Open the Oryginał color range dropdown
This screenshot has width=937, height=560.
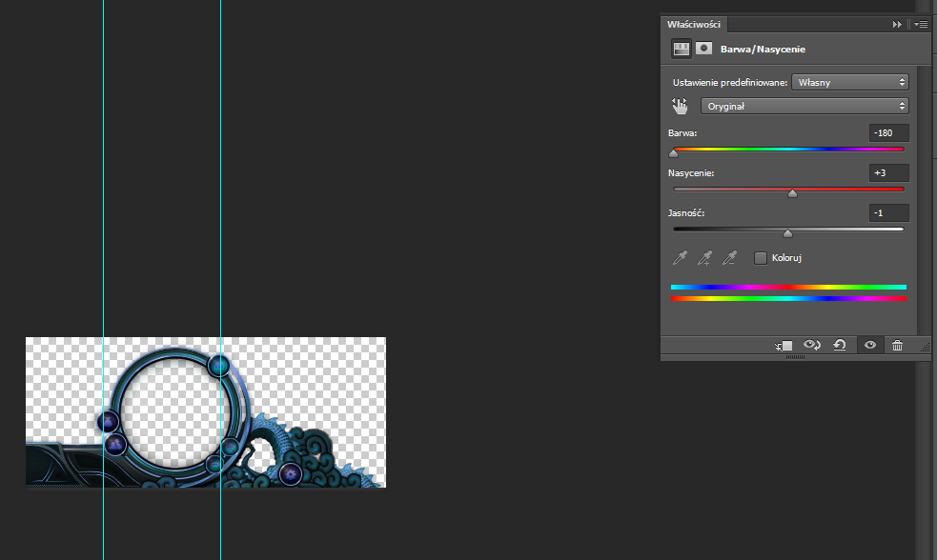(x=805, y=107)
